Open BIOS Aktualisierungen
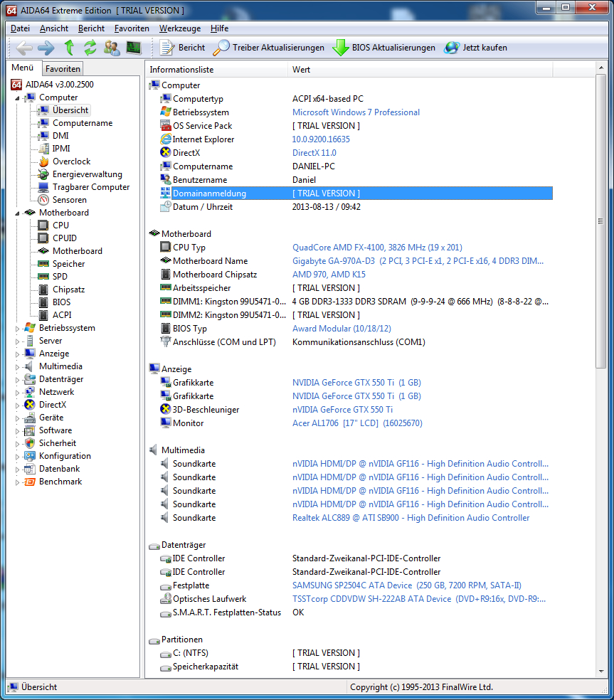 384,48
